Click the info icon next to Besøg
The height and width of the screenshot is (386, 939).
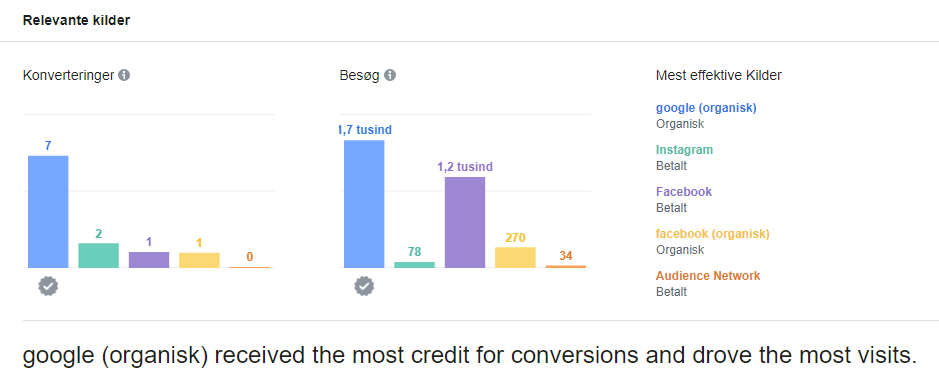(390, 75)
